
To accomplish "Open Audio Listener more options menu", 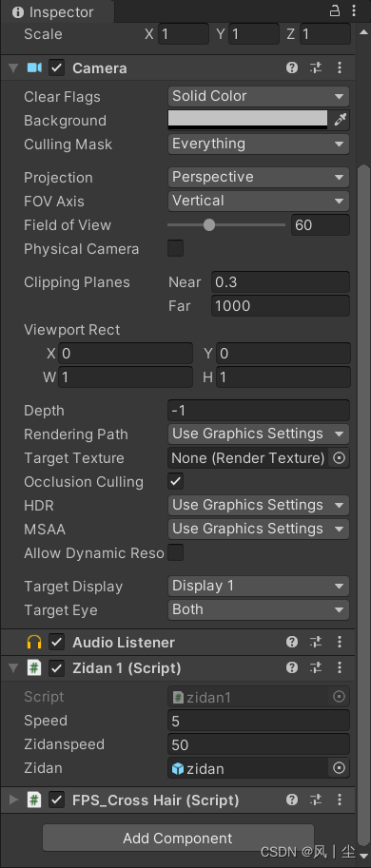I will coord(340,642).
